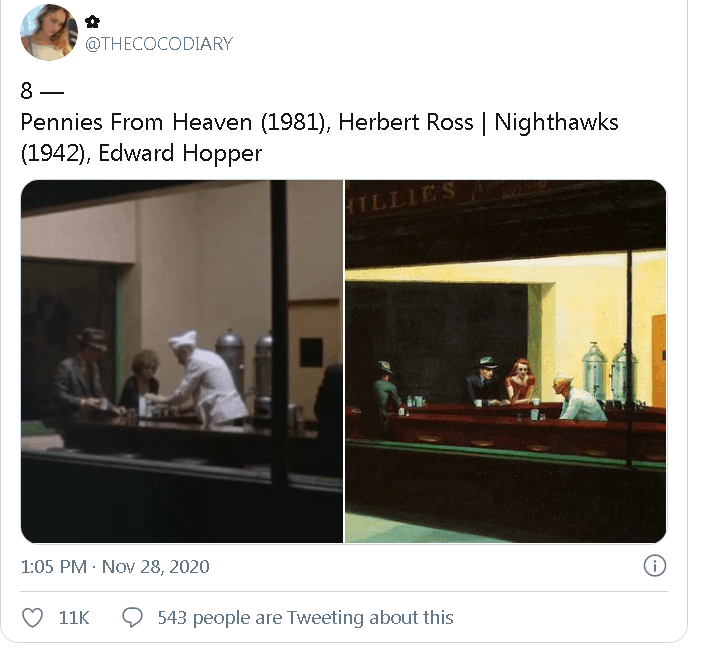
Task: Click the heart like icon
Action: pyautogui.click(x=33, y=618)
